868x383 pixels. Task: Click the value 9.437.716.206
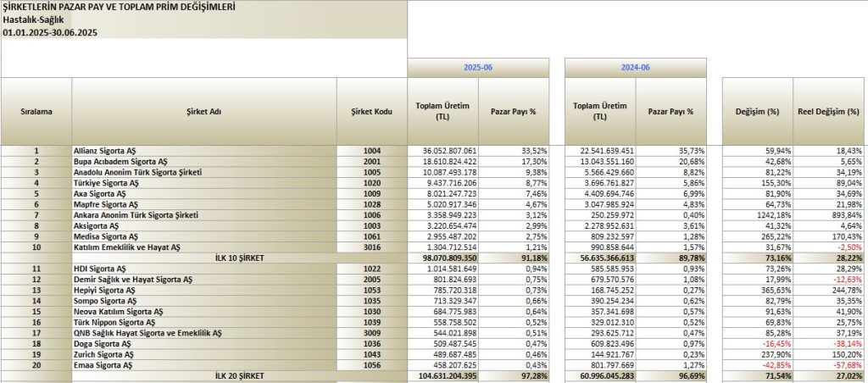[443, 183]
